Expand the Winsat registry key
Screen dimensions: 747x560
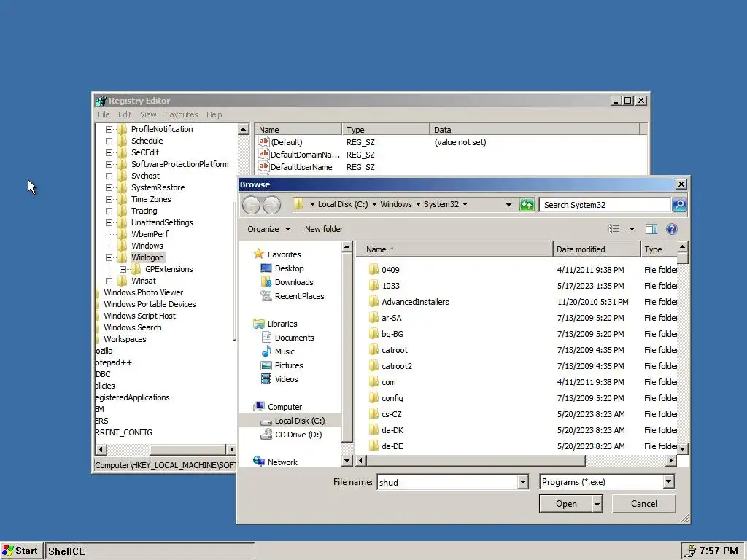tap(109, 281)
